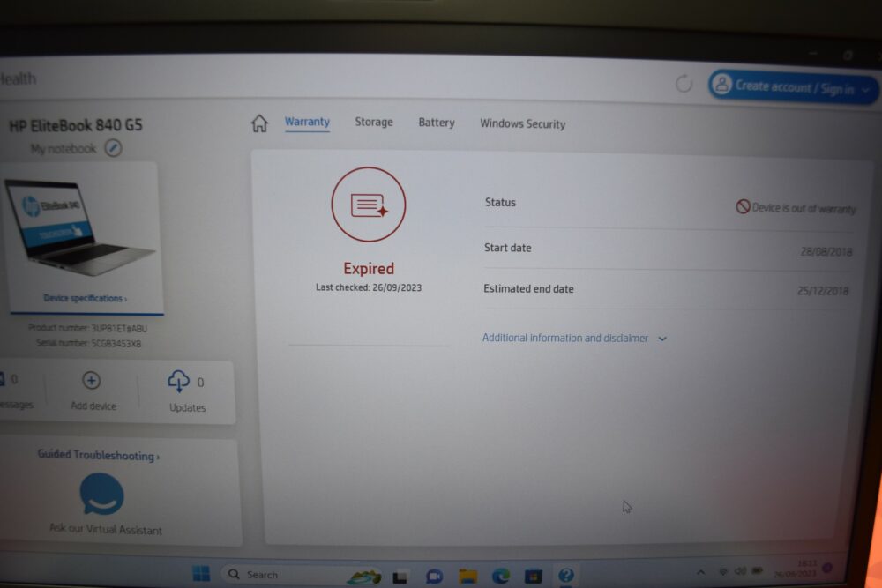
Task: Open Task View in the taskbar
Action: pos(400,577)
